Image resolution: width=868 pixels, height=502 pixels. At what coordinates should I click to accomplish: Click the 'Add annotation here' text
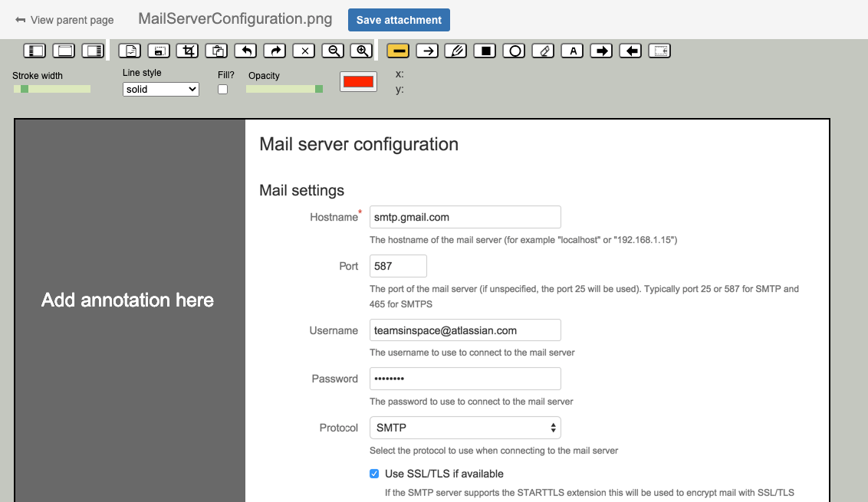point(127,300)
